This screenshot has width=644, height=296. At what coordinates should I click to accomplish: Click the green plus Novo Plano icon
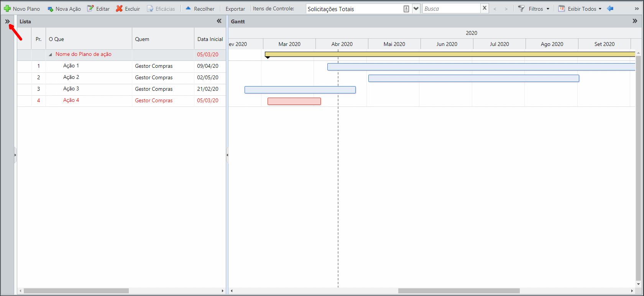[7, 8]
